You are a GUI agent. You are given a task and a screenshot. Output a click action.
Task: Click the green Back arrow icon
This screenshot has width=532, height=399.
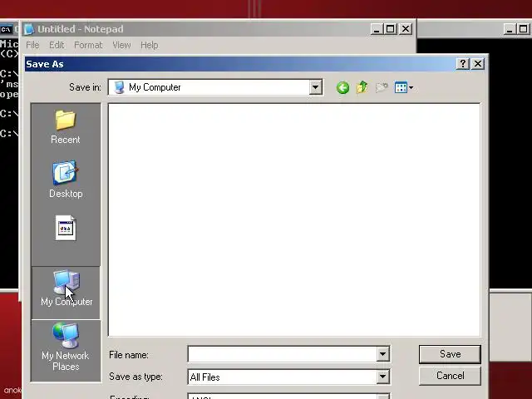(x=342, y=88)
